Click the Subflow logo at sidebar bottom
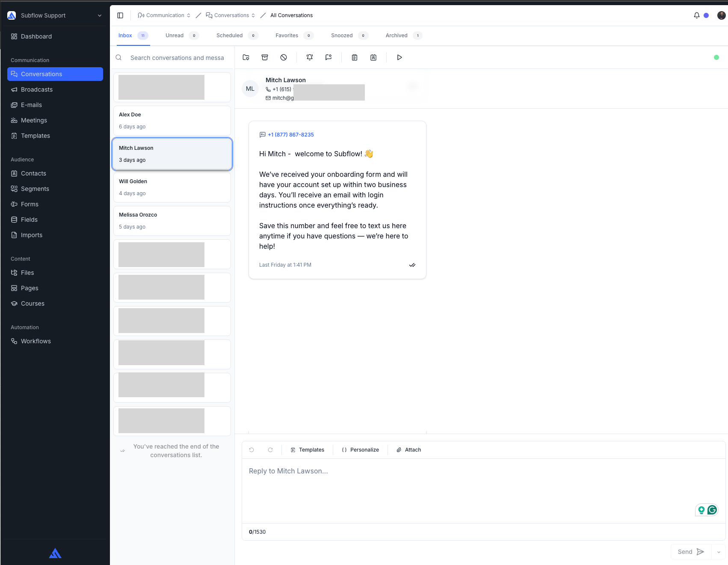728x565 pixels. (x=55, y=553)
